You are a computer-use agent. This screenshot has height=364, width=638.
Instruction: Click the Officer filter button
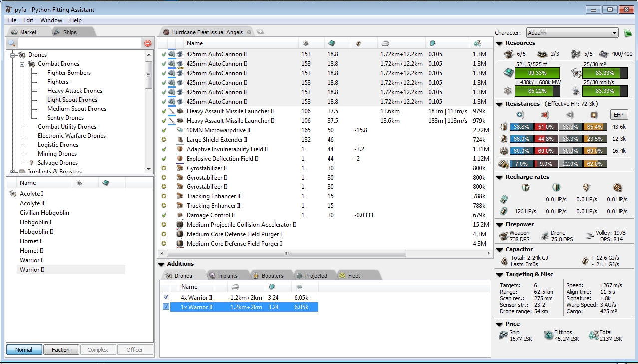coord(135,350)
